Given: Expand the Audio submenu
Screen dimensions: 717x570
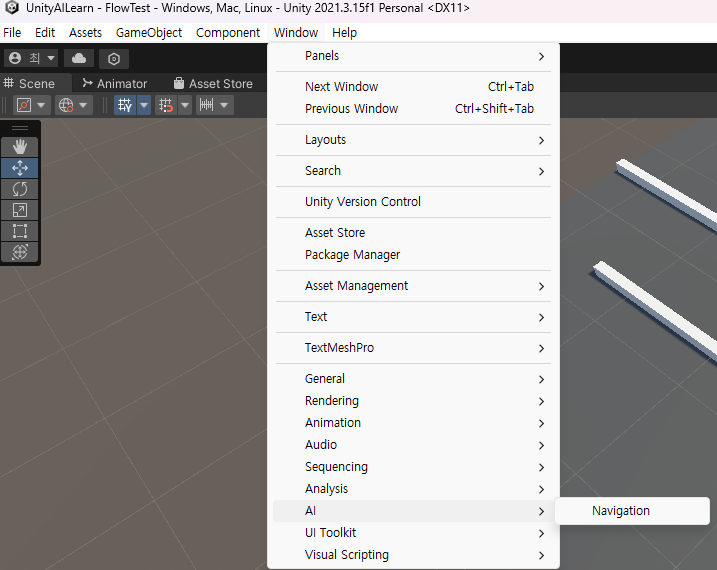Looking at the screenshot, I should pyautogui.click(x=413, y=445).
